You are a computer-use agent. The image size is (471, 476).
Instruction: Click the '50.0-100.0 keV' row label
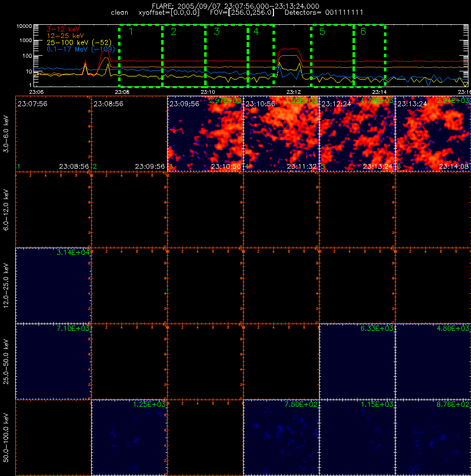click(x=6, y=438)
